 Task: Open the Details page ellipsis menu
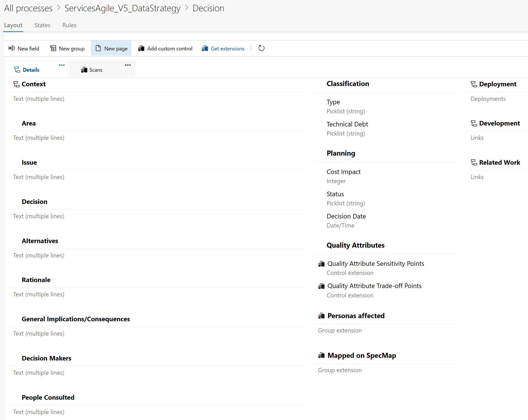coord(62,65)
